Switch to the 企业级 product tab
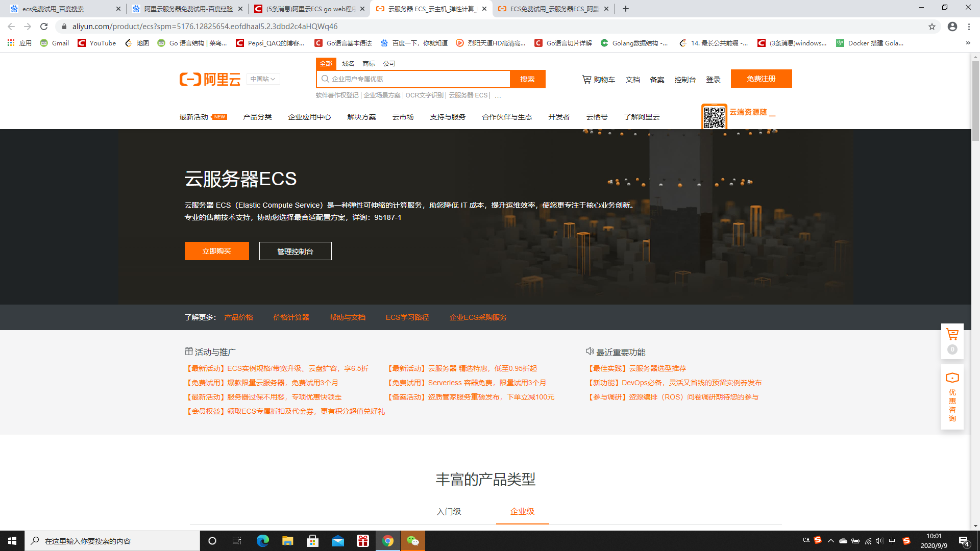The image size is (980, 551). pyautogui.click(x=522, y=512)
